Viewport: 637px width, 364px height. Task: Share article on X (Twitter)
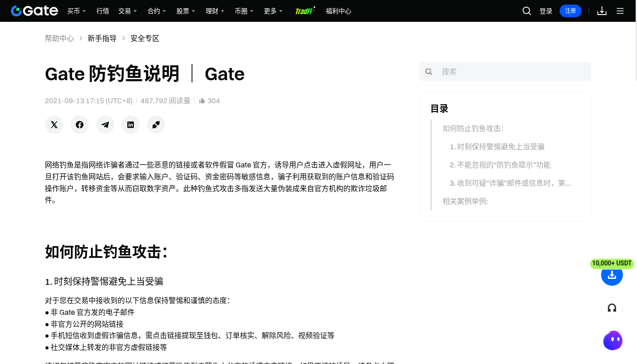54,125
